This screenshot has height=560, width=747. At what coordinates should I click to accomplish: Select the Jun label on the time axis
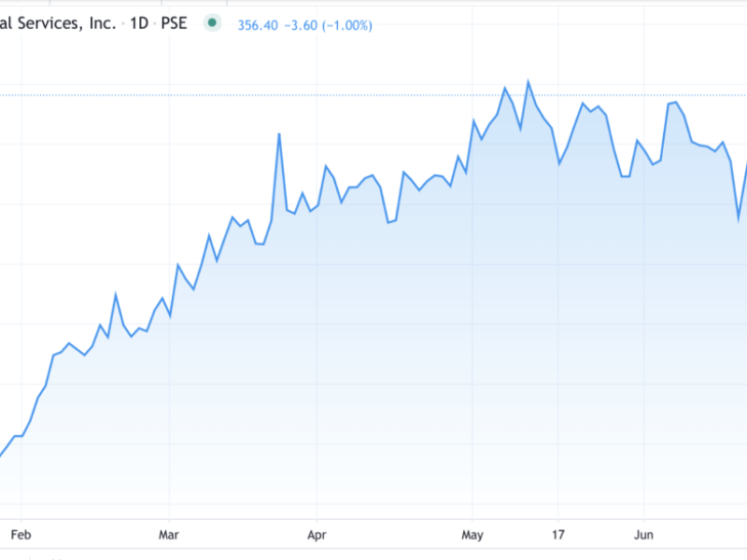(x=643, y=535)
